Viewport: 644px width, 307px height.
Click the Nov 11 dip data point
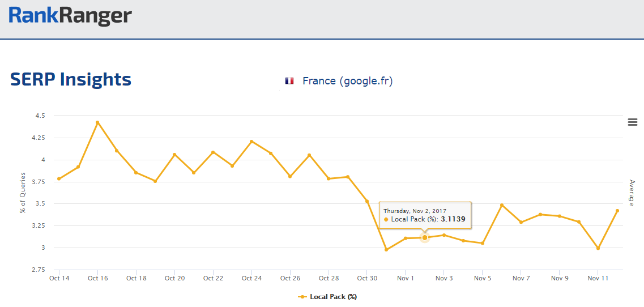pos(598,248)
